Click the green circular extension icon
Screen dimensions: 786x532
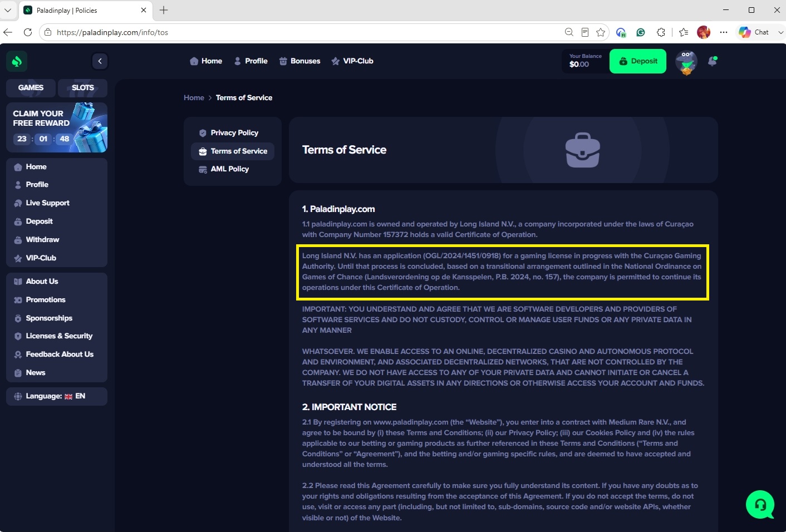click(641, 32)
